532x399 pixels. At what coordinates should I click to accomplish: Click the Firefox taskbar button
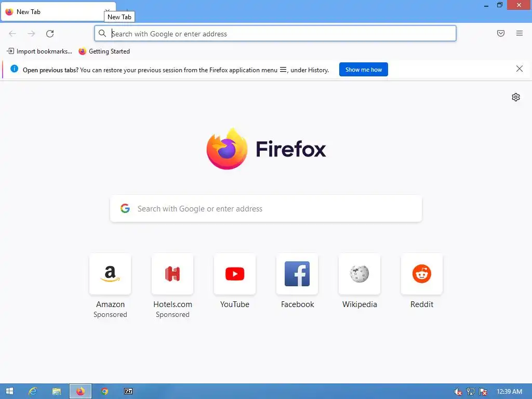pos(81,391)
